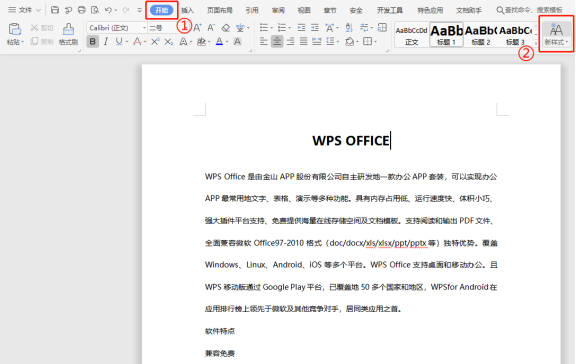Screen dimensions: 576x364
Task: Click the decrease indent icon
Action: [301, 28]
